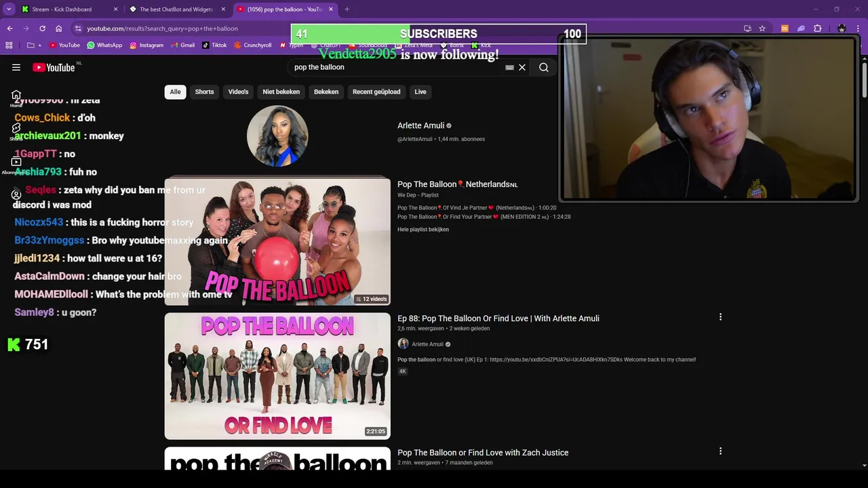The image size is (868, 488).
Task: Open the Extensions puzzle menu
Action: pyautogui.click(x=817, y=28)
